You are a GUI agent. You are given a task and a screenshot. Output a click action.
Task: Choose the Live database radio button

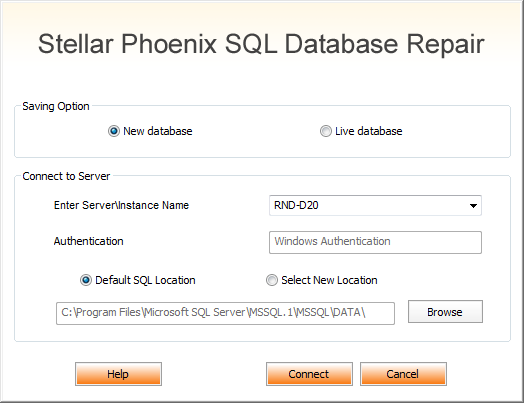(325, 131)
